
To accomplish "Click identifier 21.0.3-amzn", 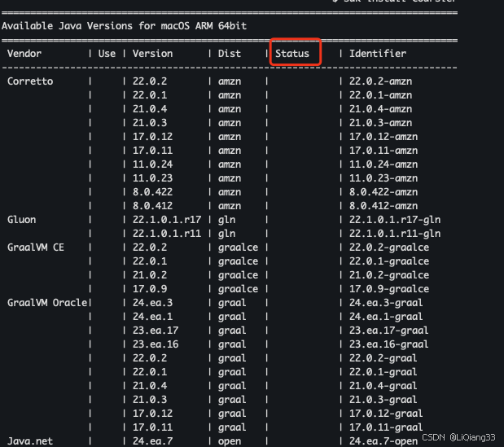I will click(380, 123).
